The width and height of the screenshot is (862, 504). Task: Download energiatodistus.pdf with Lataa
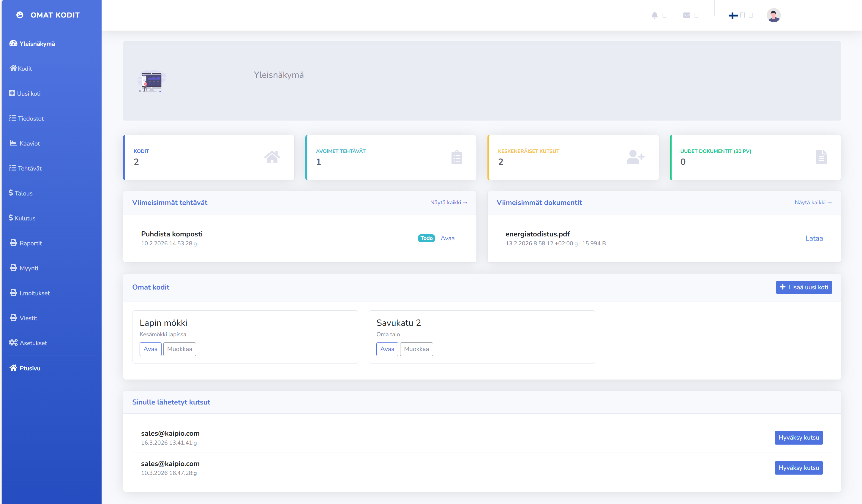point(814,238)
